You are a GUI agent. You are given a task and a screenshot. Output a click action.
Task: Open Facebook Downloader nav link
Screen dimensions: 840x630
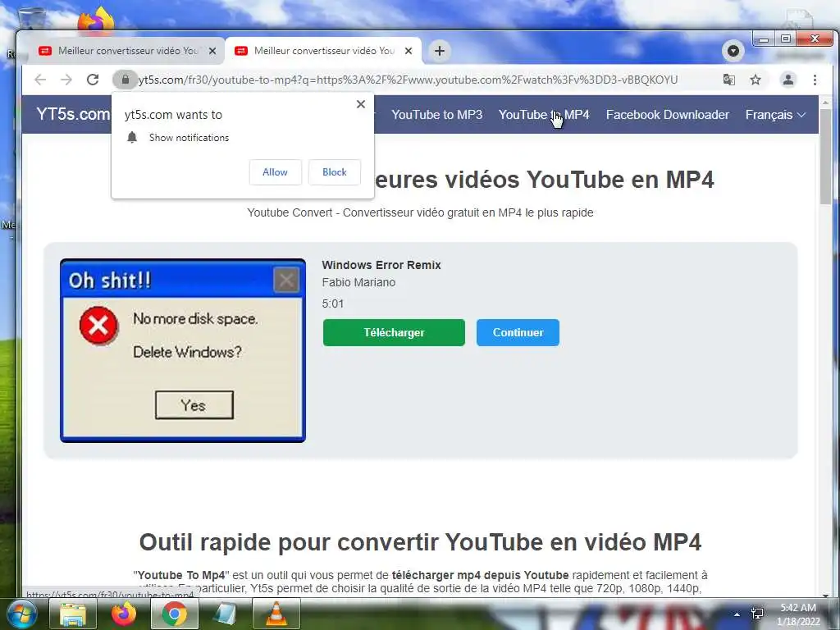tap(668, 115)
